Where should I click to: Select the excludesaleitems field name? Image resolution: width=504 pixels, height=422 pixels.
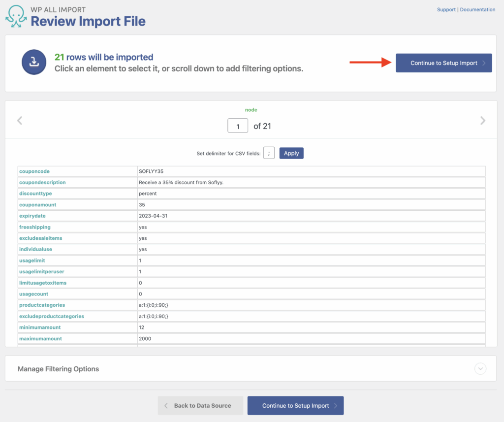pos(40,238)
